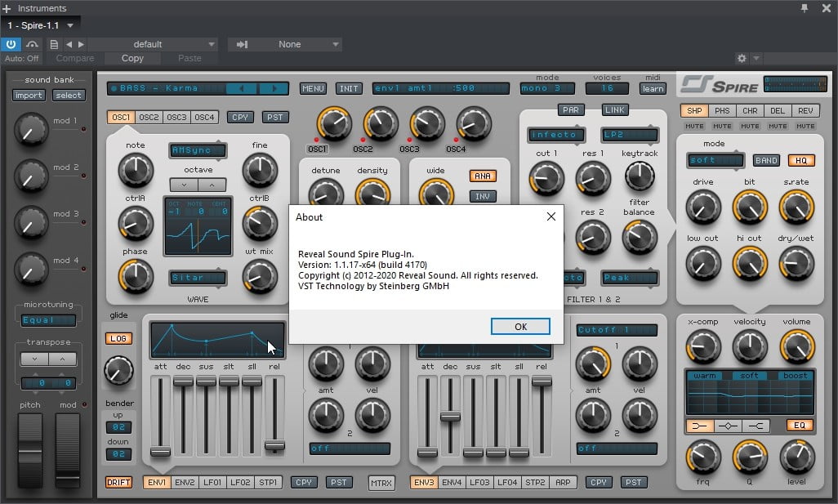The height and width of the screenshot is (504, 838).
Task: Select next Spire preset arrow
Action: [274, 88]
